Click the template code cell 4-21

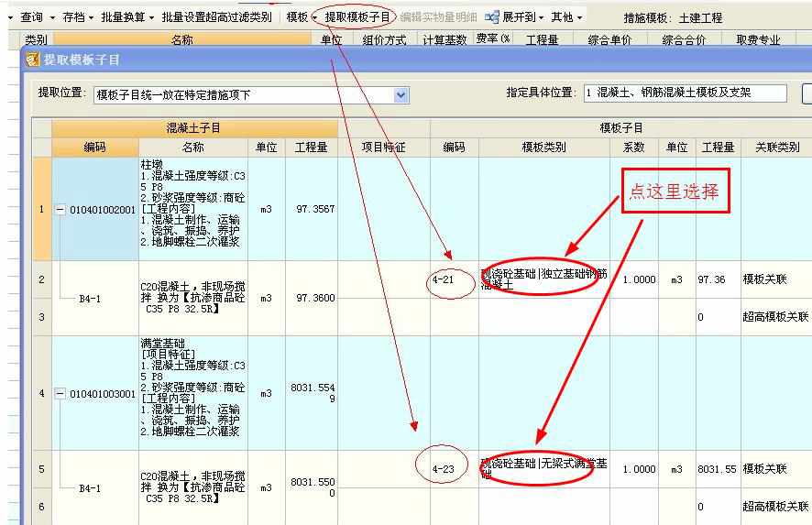click(455, 279)
